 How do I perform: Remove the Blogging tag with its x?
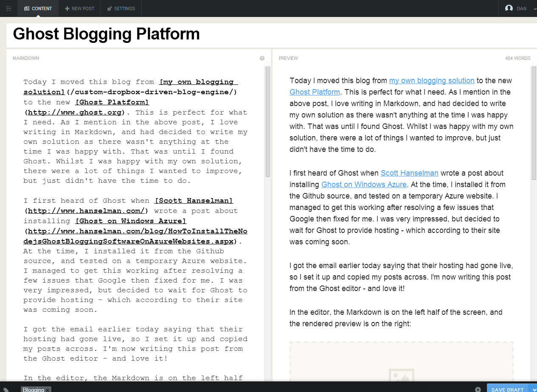coord(48,390)
